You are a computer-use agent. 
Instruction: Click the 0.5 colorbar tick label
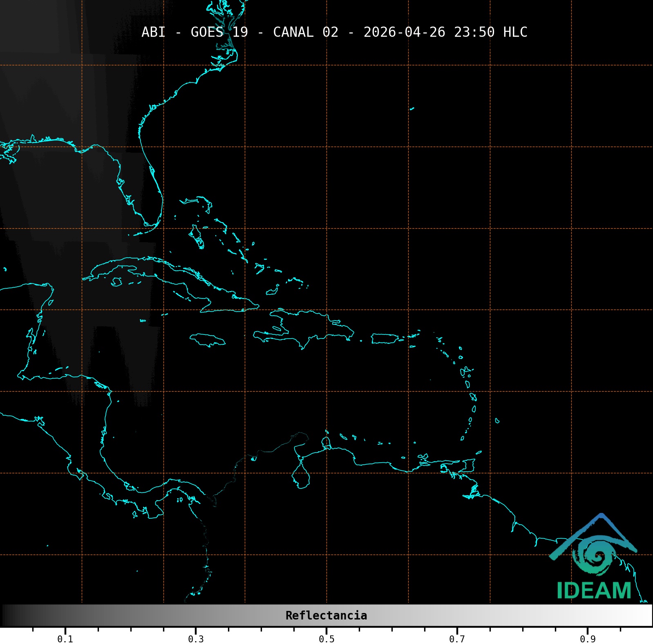coord(326,639)
